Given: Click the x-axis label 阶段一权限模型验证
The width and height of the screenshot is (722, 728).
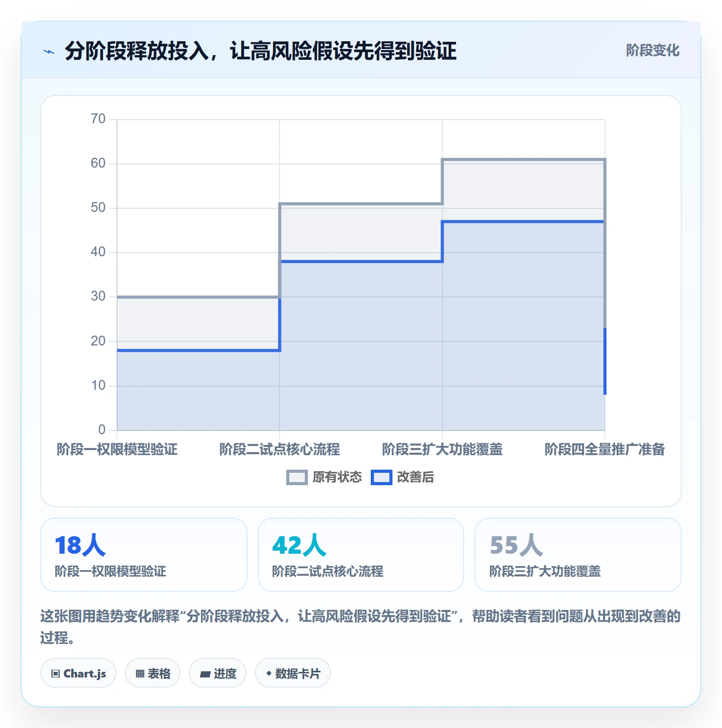Looking at the screenshot, I should [117, 450].
